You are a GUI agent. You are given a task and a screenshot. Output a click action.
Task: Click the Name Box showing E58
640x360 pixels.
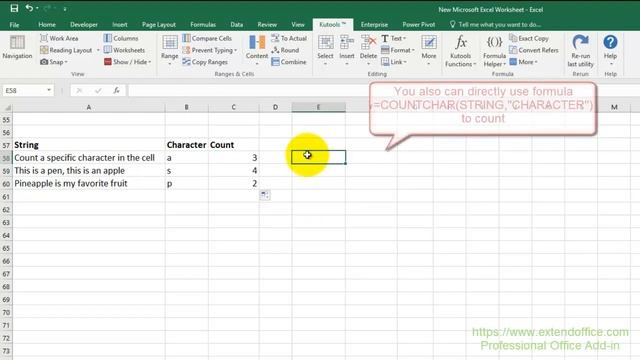(x=23, y=90)
